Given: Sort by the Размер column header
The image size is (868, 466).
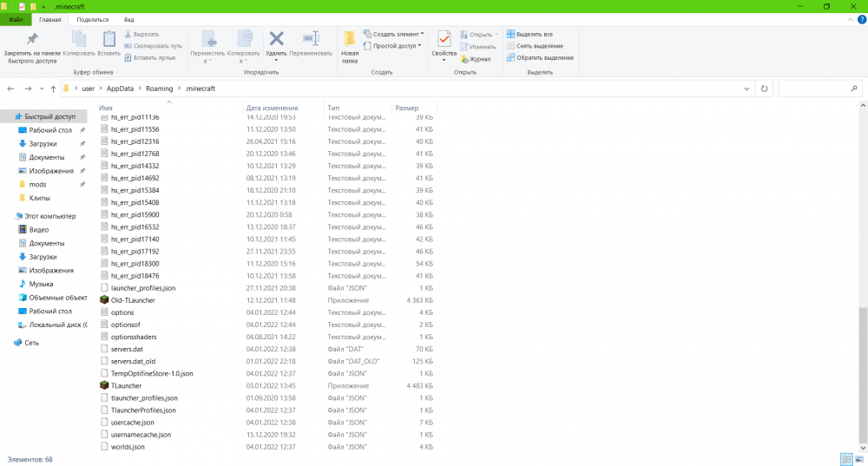Looking at the screenshot, I should [x=407, y=108].
